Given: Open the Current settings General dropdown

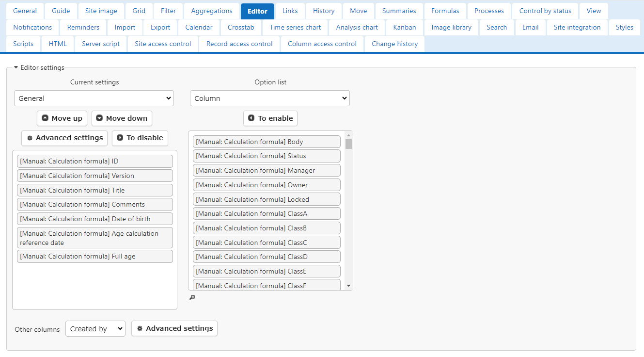Looking at the screenshot, I should coord(94,98).
